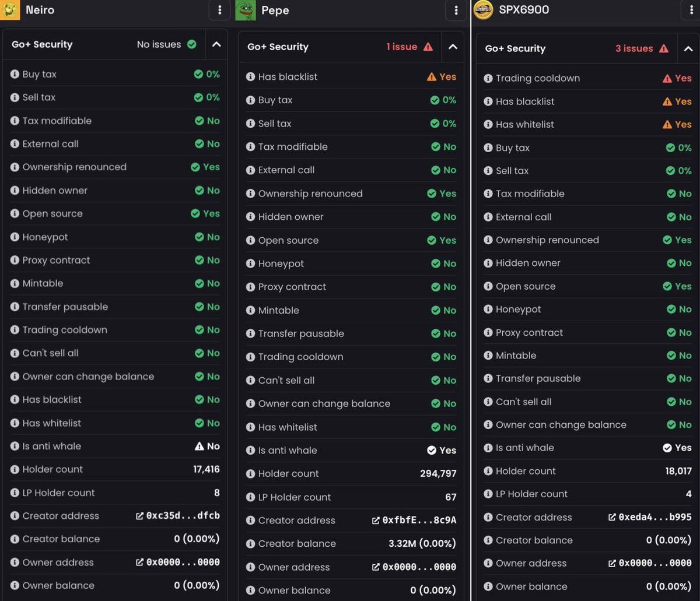Click info icon beside Neiro Buy tax
The height and width of the screenshot is (601, 700).
click(x=15, y=74)
